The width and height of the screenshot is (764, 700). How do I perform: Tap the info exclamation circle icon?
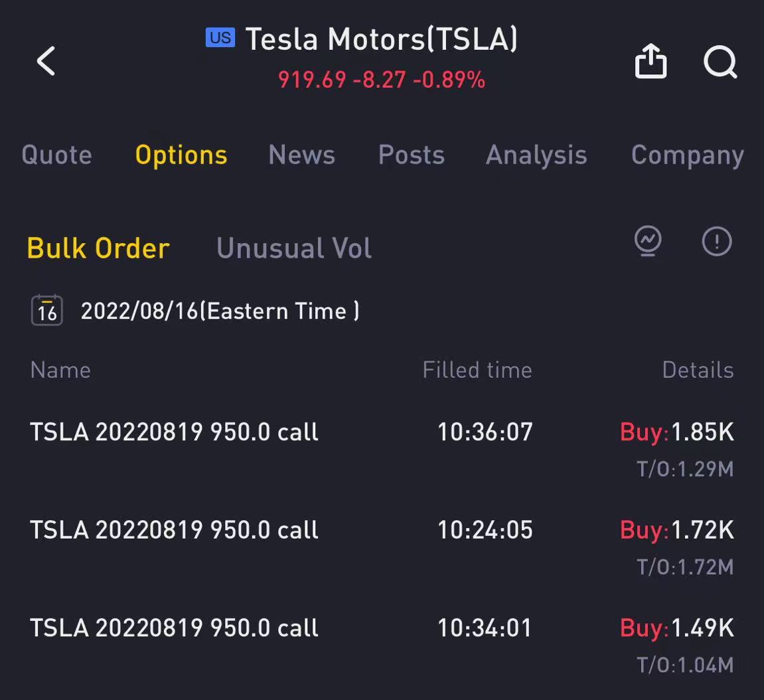717,241
